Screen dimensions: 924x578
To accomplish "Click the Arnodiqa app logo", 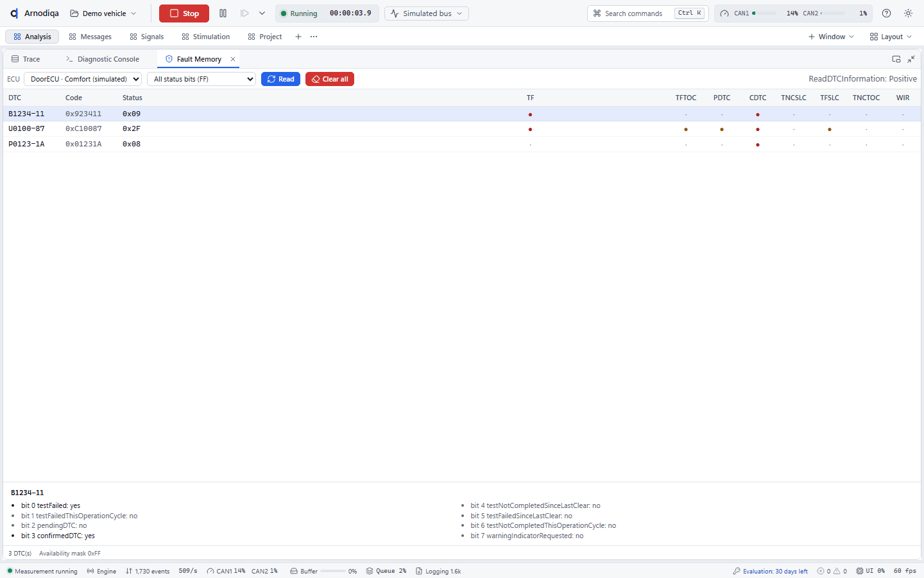I will 14,13.
